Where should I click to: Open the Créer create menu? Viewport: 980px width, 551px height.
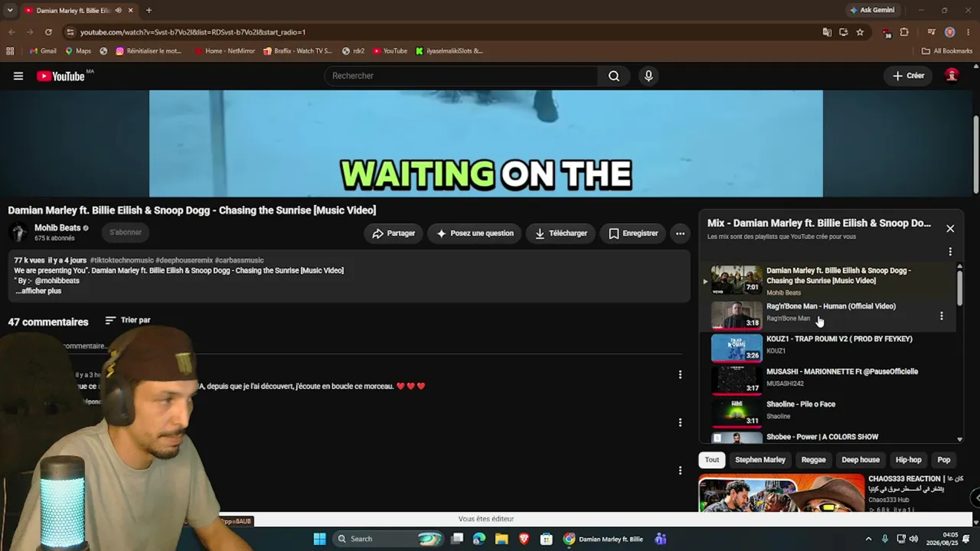coord(909,76)
